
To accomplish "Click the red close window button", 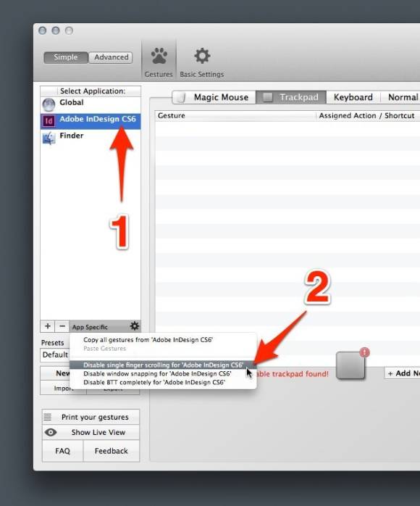I will (x=42, y=30).
